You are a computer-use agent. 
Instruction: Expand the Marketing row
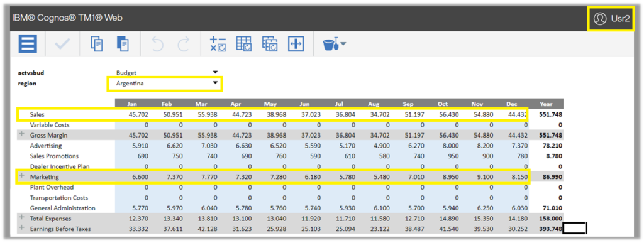click(21, 176)
